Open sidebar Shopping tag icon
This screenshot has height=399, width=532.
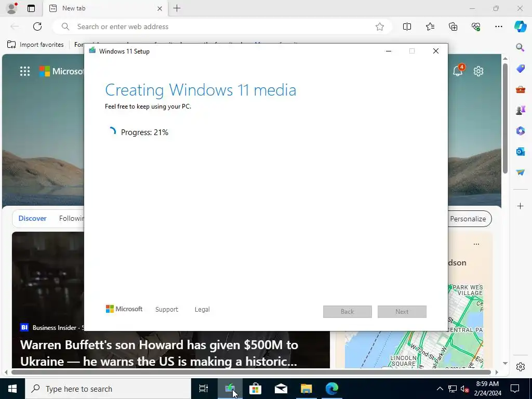520,69
